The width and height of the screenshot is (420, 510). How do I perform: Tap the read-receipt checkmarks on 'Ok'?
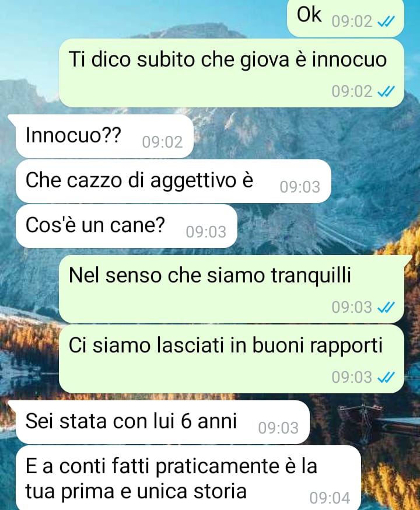[386, 22]
